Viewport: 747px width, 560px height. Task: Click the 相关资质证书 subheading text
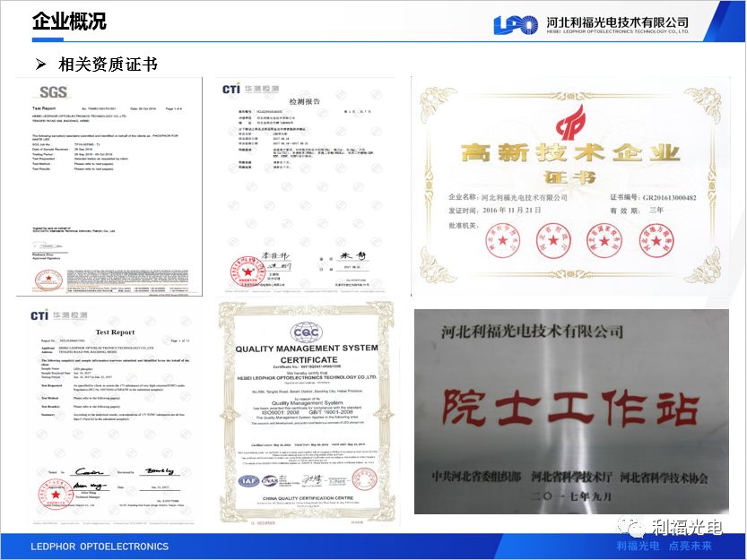108,64
